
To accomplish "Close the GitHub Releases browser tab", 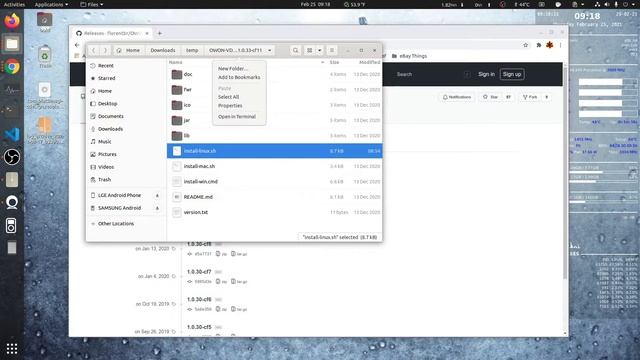I will click(x=147, y=33).
